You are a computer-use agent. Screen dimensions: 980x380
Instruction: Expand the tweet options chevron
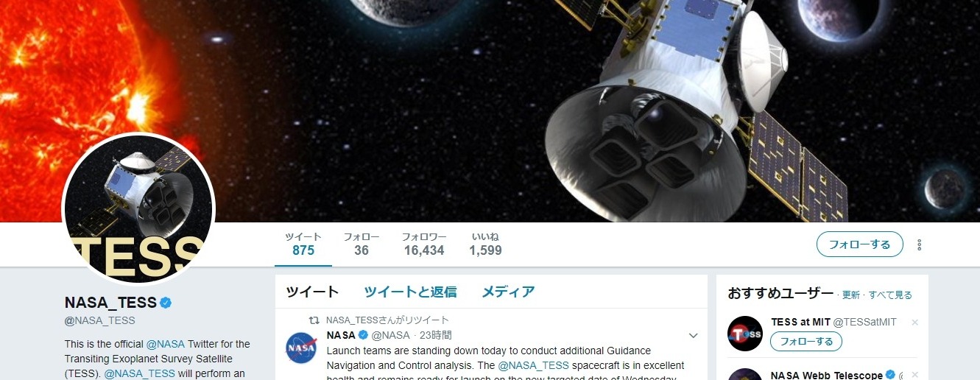pyautogui.click(x=693, y=336)
